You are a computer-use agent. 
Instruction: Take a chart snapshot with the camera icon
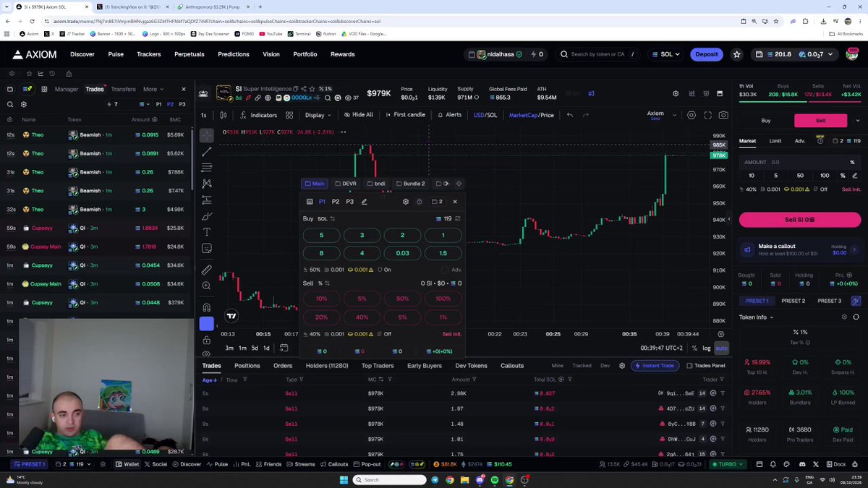point(723,115)
